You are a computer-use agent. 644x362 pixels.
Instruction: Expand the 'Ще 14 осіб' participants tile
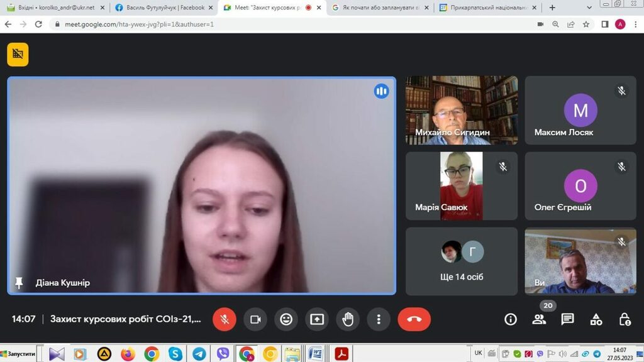[462, 261]
